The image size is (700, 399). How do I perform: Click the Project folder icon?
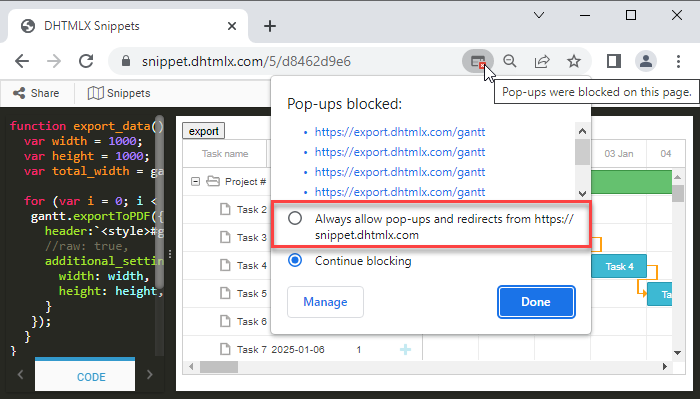tap(213, 181)
